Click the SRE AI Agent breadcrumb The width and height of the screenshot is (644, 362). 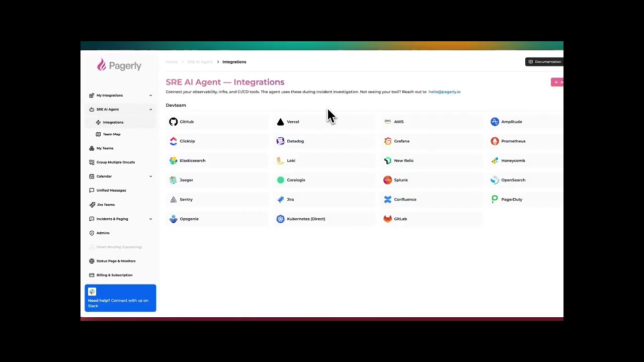(200, 62)
